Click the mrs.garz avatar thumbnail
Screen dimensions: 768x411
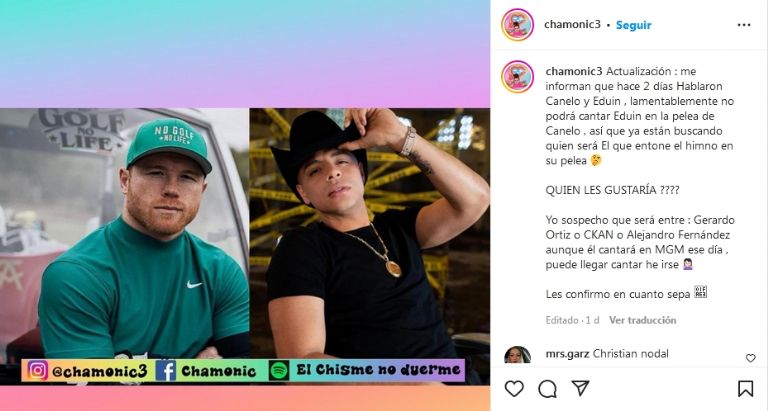point(517,355)
